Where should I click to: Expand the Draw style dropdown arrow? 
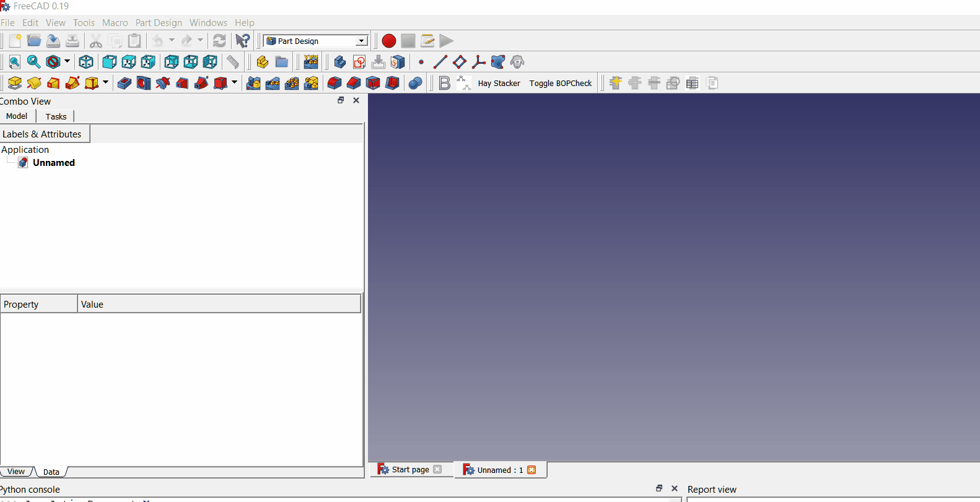[x=67, y=61]
